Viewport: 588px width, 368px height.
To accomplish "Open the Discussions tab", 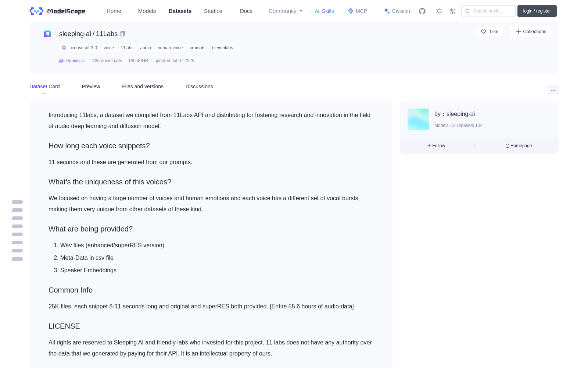I will [x=199, y=86].
